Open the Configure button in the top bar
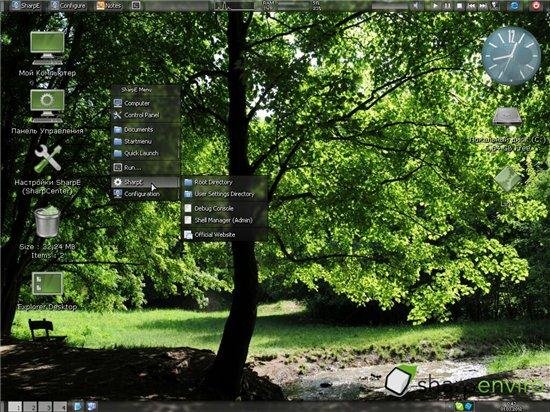 click(68, 5)
